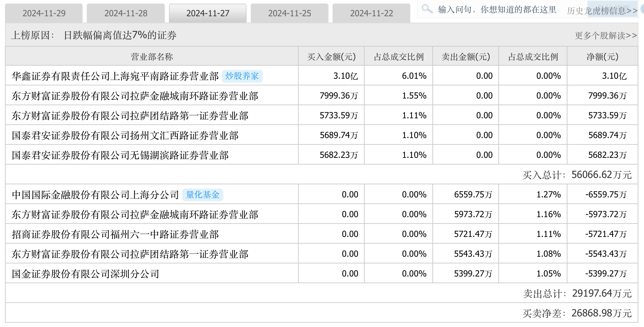
Task: Open the 更多个股解读 link
Action: (x=606, y=35)
